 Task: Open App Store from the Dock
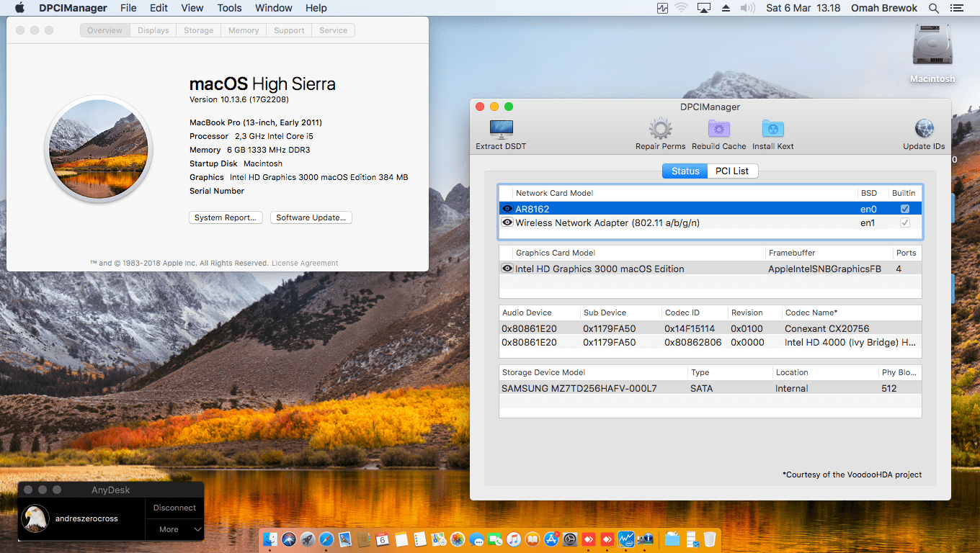pos(551,539)
